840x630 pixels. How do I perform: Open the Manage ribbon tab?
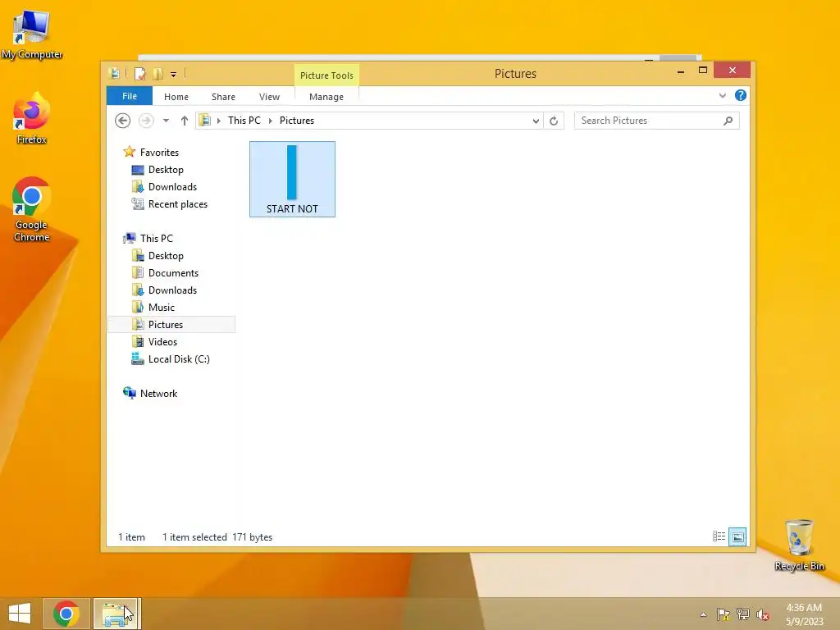(326, 97)
